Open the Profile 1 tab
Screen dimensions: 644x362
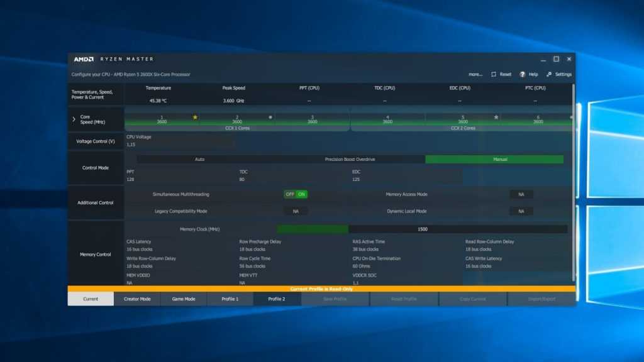pyautogui.click(x=230, y=299)
